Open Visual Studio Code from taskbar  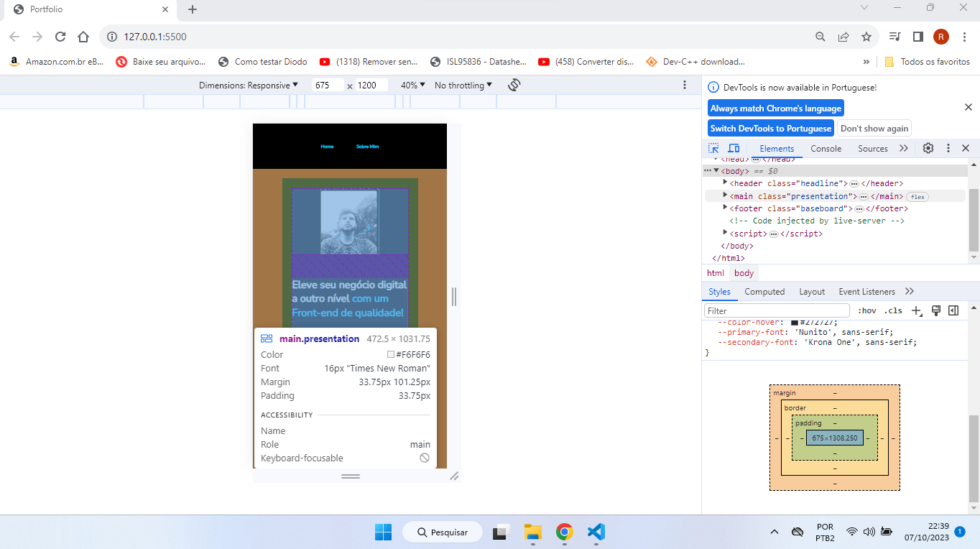[596, 532]
